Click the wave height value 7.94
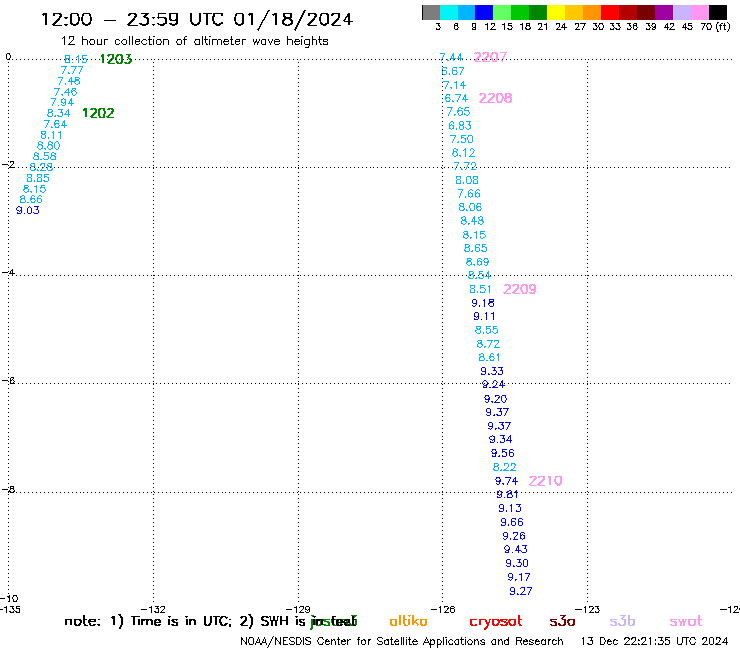The height and width of the screenshot is (650, 740). [x=62, y=102]
